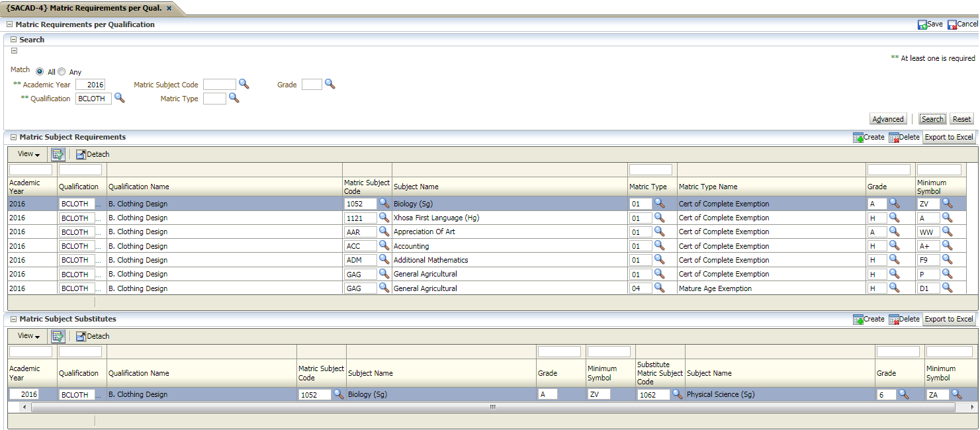980x430 pixels.
Task: Click magnifier beside Grade search field
Action: (x=330, y=84)
